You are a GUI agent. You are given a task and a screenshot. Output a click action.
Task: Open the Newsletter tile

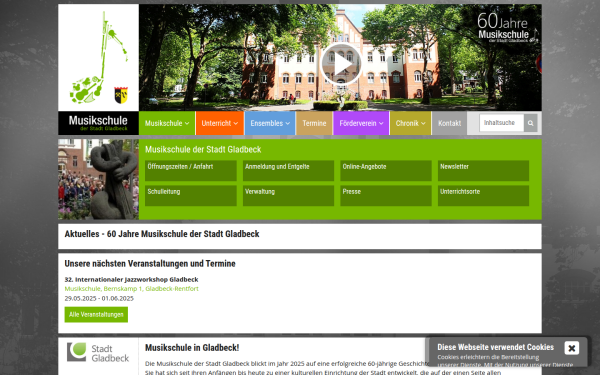tap(483, 171)
